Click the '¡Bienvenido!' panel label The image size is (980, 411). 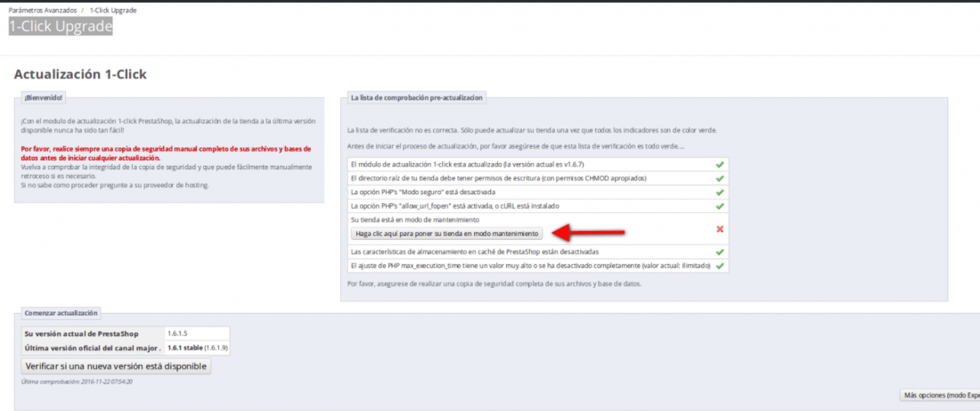tap(43, 98)
